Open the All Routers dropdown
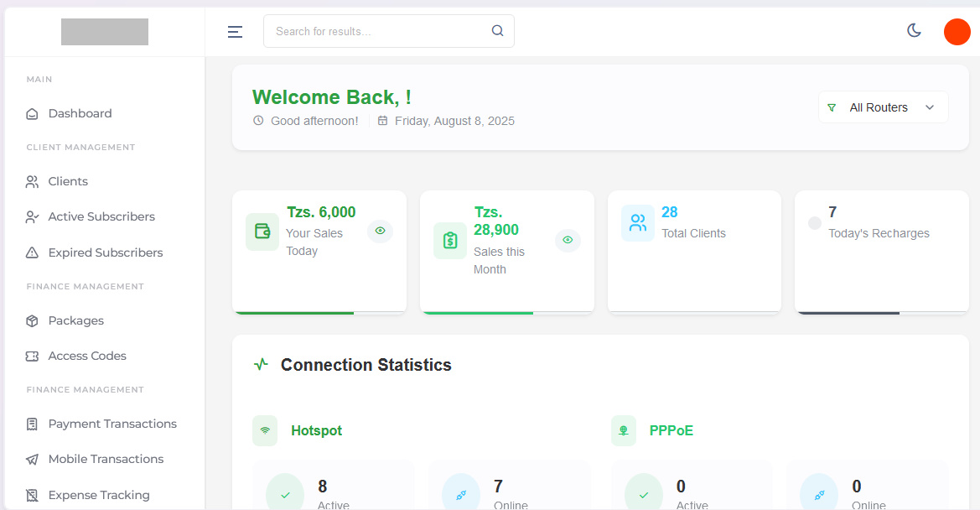The width and height of the screenshot is (980, 510). [x=883, y=107]
